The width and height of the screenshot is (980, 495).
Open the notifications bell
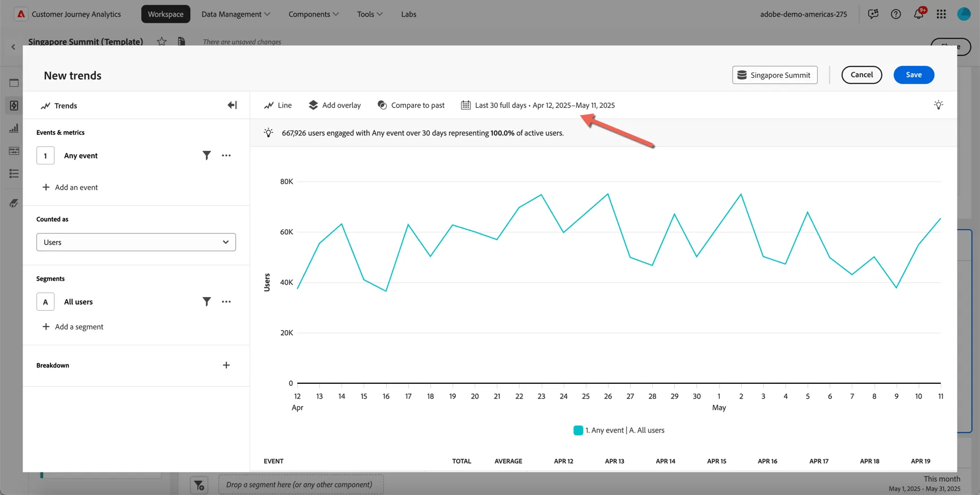coord(919,14)
